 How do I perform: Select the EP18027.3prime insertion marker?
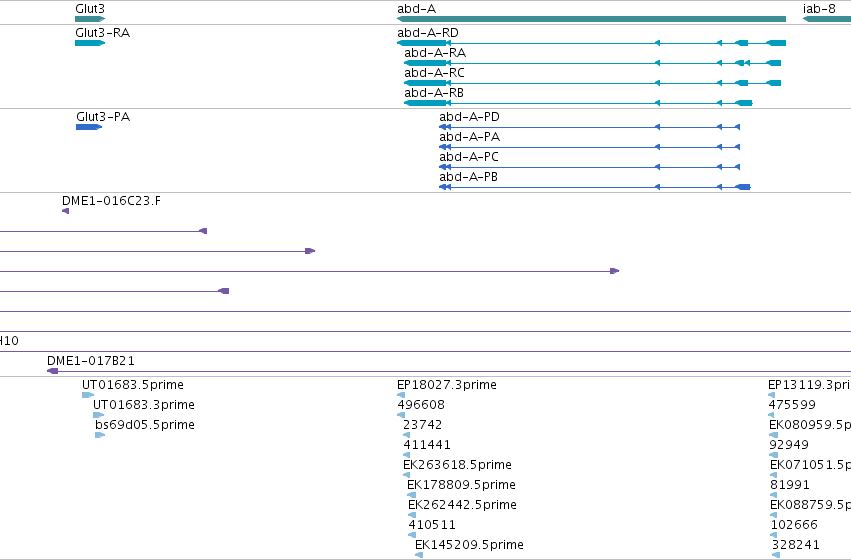pos(401,395)
